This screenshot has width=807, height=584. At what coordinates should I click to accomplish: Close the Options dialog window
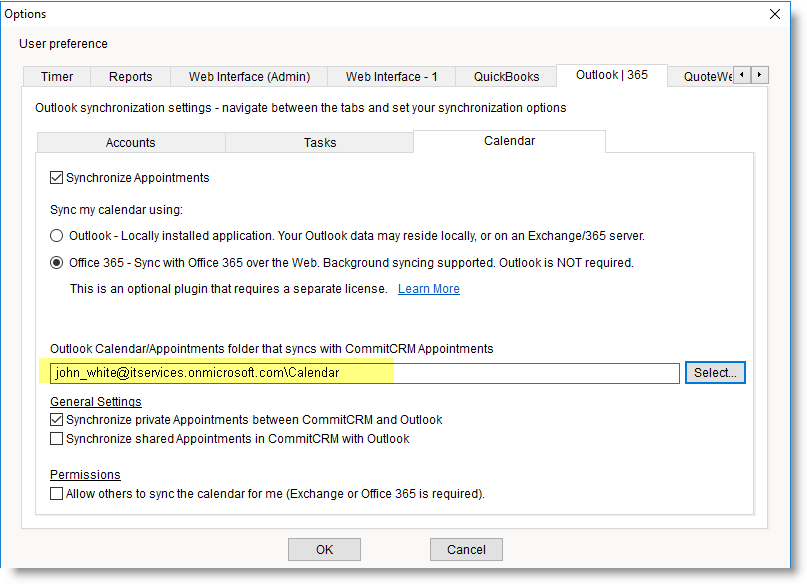pos(774,14)
